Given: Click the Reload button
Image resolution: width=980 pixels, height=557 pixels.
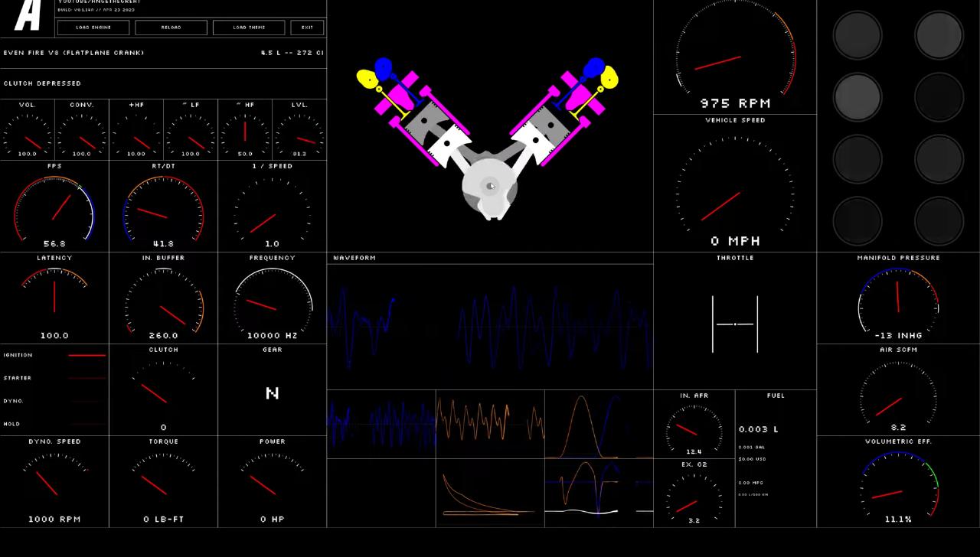Looking at the screenshot, I should pos(171,28).
